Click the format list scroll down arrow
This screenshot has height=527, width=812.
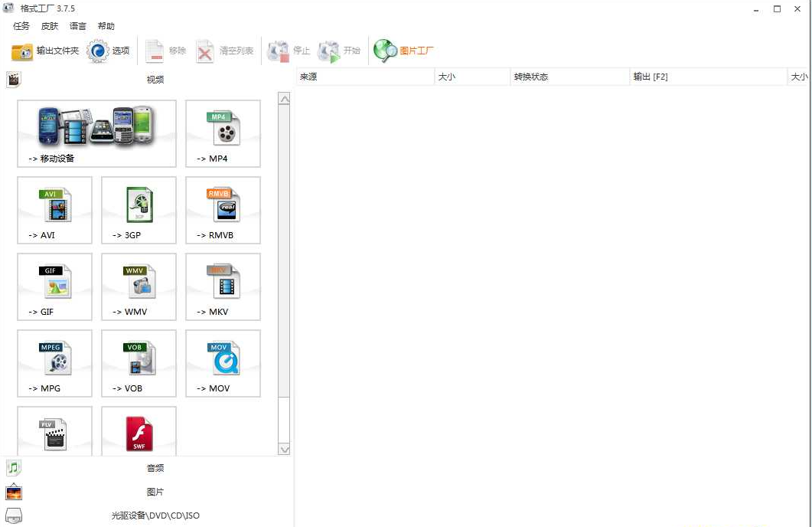click(x=285, y=449)
